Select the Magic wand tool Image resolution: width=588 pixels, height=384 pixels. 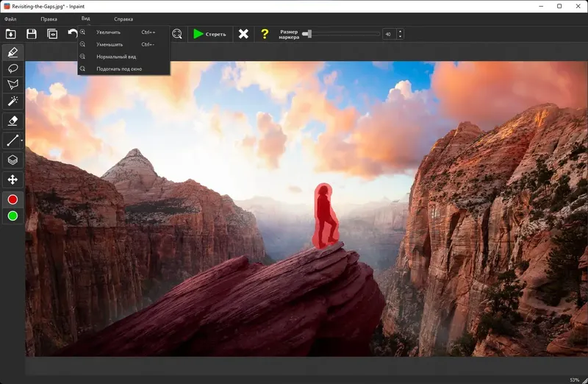12,101
